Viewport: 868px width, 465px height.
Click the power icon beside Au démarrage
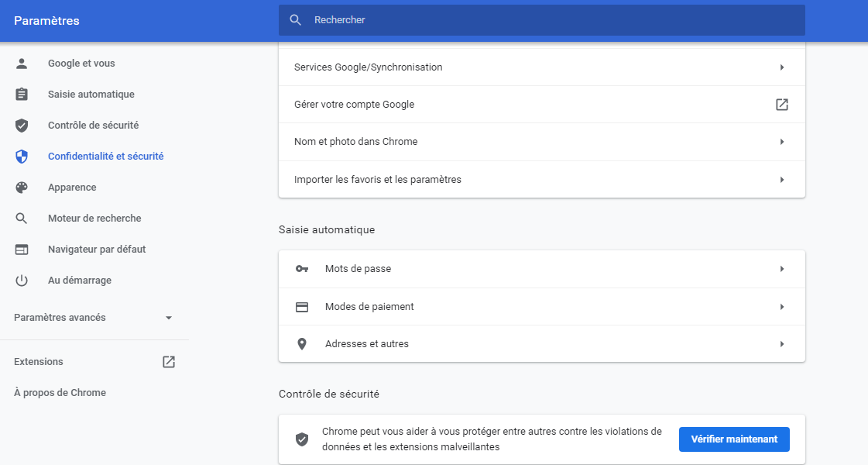click(22, 281)
